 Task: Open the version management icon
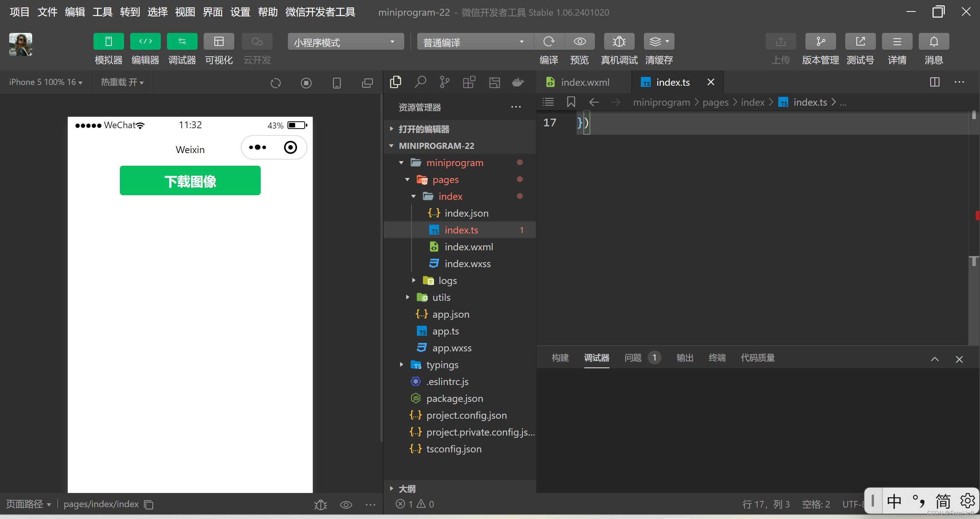click(820, 41)
